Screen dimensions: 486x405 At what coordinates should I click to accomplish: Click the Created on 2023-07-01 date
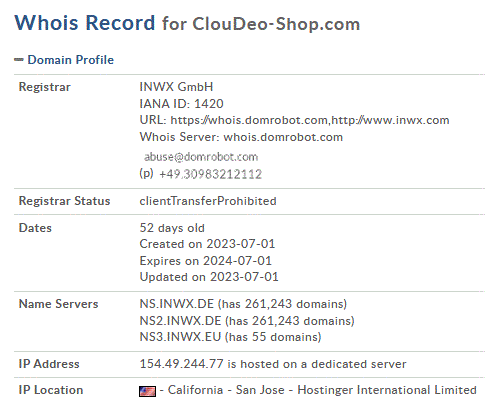207,244
